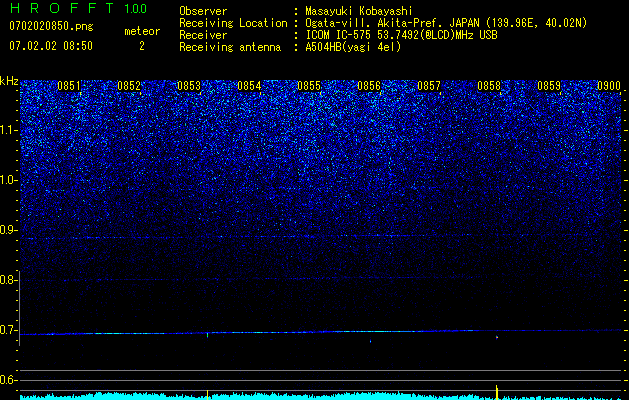Click the Ogata-vill. Akita-Pref. JAPAN location text
The height and width of the screenshot is (400, 629).
(x=446, y=23)
